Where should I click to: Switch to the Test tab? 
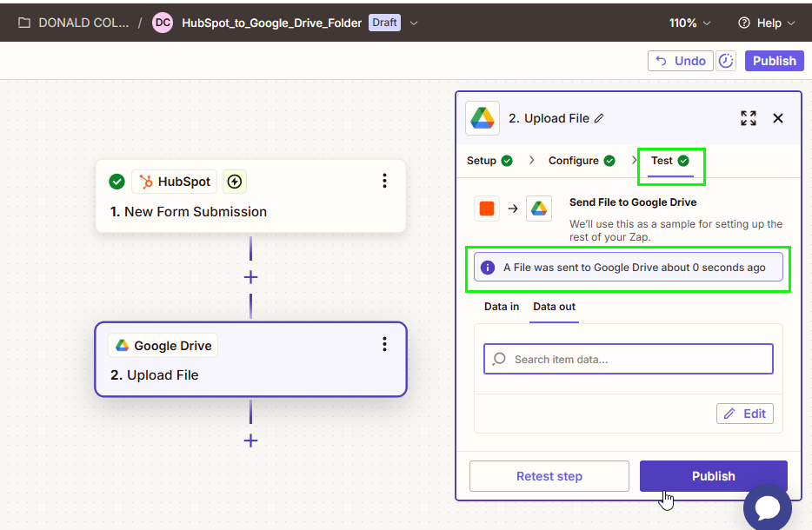pos(670,161)
